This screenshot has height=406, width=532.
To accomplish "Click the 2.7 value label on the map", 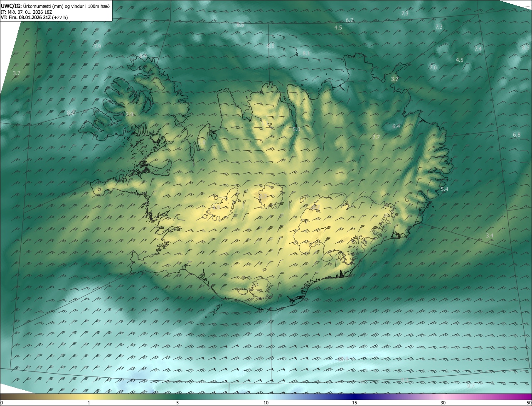I will tap(376, 137).
